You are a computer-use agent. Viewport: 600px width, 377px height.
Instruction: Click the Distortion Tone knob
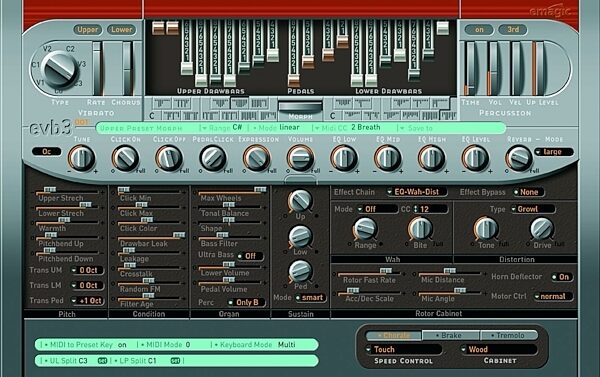coord(486,229)
